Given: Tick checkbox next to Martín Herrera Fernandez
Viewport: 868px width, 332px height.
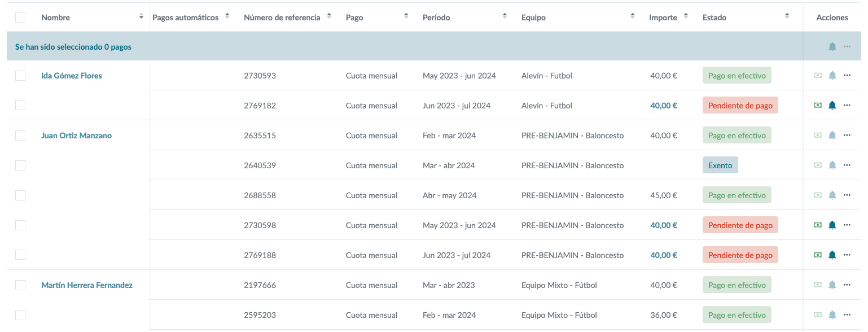Looking at the screenshot, I should 20,285.
